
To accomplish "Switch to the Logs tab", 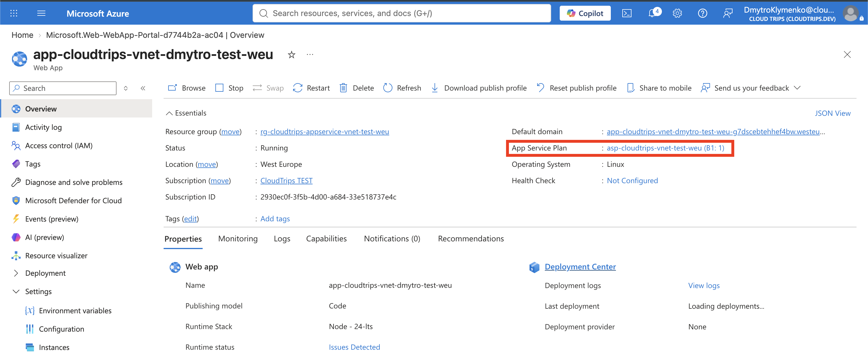I will (x=282, y=238).
